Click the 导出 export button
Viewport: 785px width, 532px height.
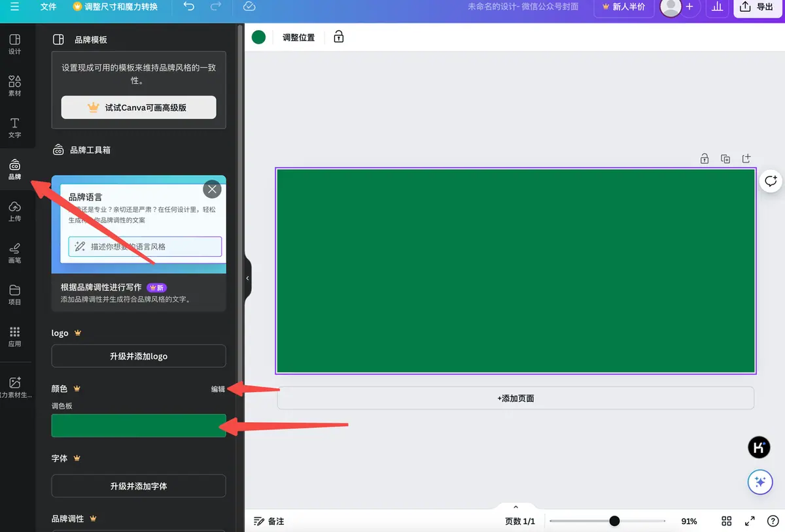pos(756,7)
